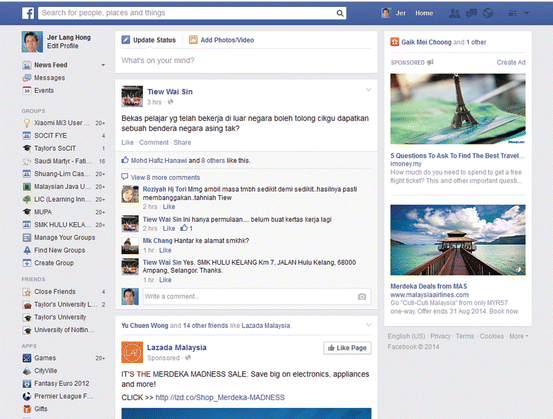Open options chevron on Lazada Malaysia story
The height and width of the screenshot is (419, 553).
point(369,325)
